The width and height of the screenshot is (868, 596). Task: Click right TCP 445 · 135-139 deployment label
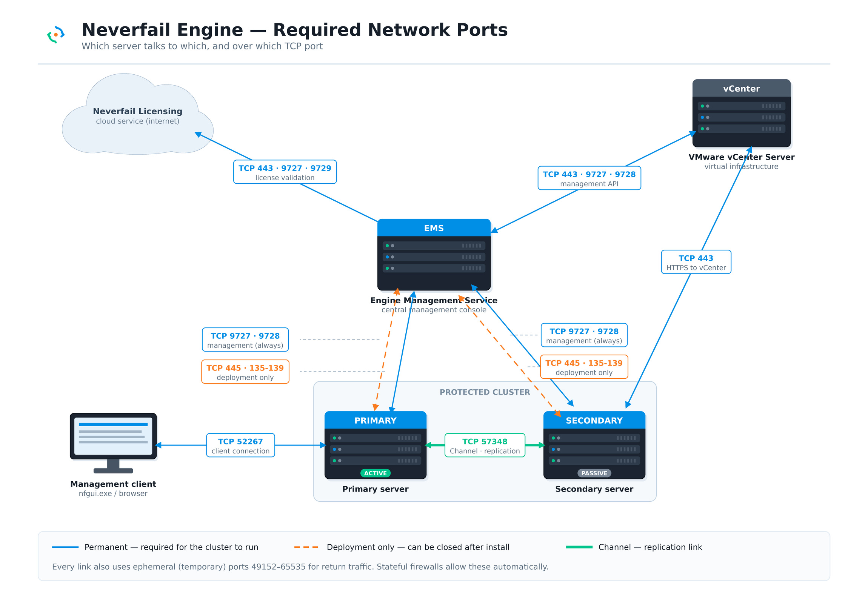(584, 367)
